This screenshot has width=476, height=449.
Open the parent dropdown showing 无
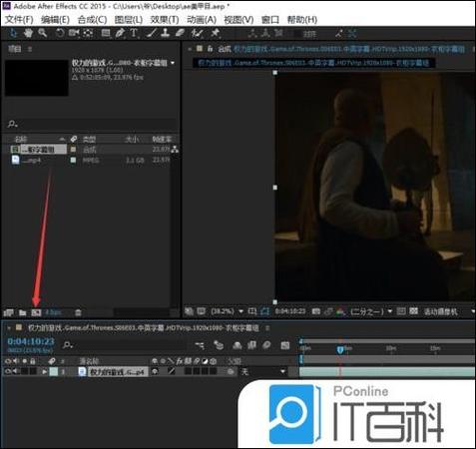263,371
